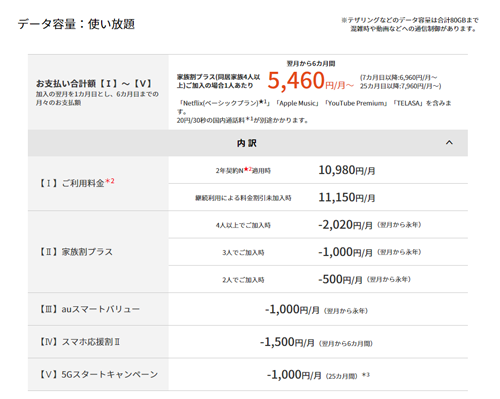Collapse the 内訳 breakdown with the chevron
Image resolution: width=500 pixels, height=399 pixels.
pyautogui.click(x=449, y=143)
